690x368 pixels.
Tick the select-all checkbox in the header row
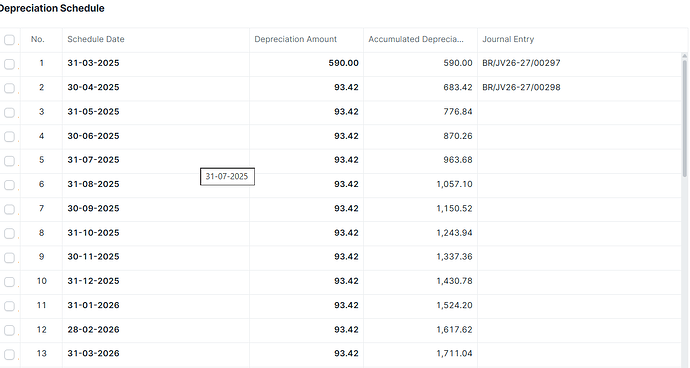click(x=9, y=40)
